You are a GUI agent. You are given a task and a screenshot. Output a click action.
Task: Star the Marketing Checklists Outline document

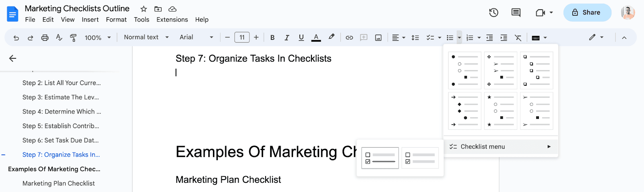point(144,9)
